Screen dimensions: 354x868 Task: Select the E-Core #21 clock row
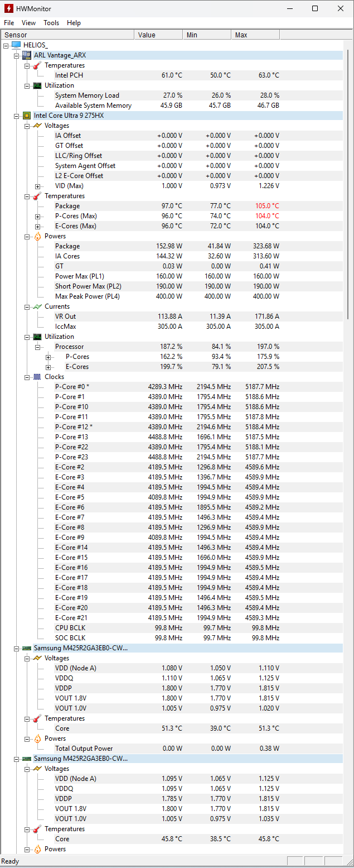click(172, 618)
